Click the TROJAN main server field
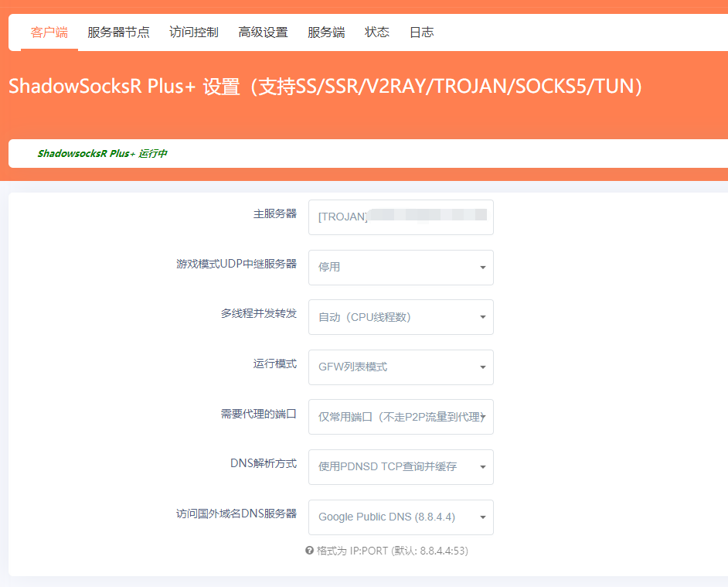The height and width of the screenshot is (587, 728). tap(400, 217)
